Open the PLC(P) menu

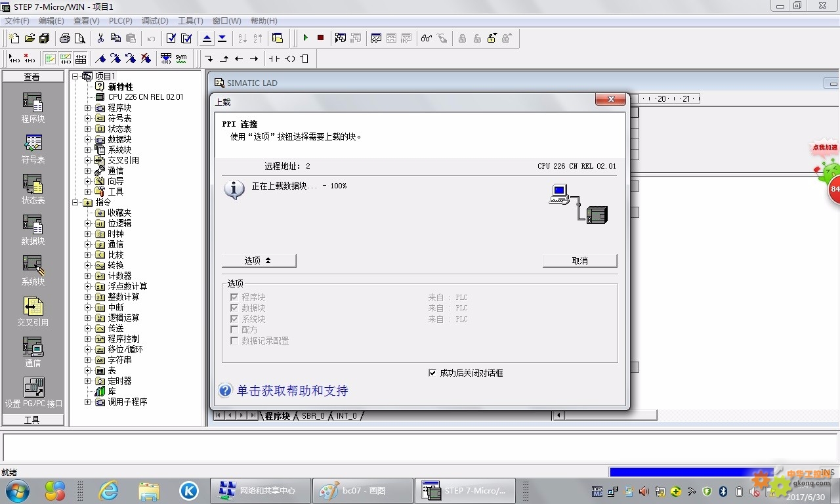(120, 21)
